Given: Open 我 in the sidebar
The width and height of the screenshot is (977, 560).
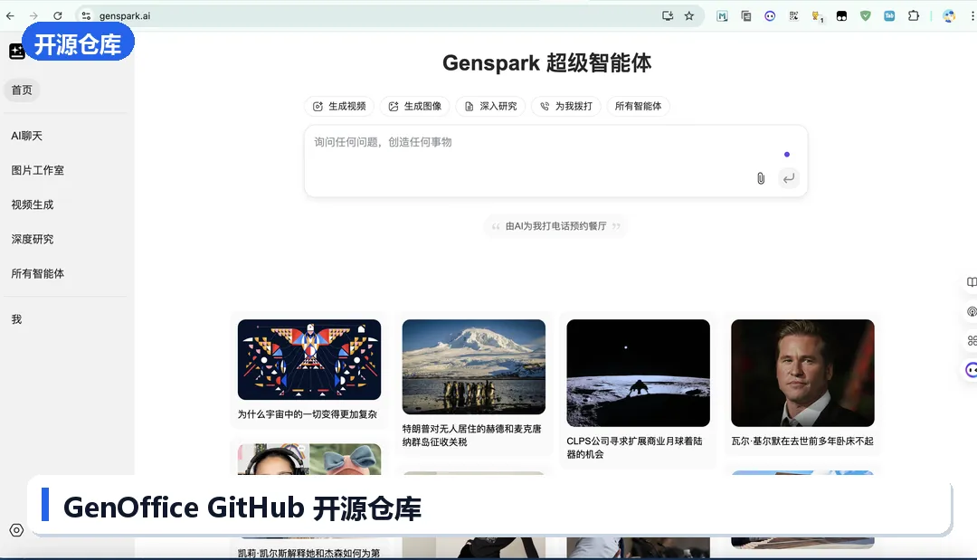Looking at the screenshot, I should click(16, 319).
